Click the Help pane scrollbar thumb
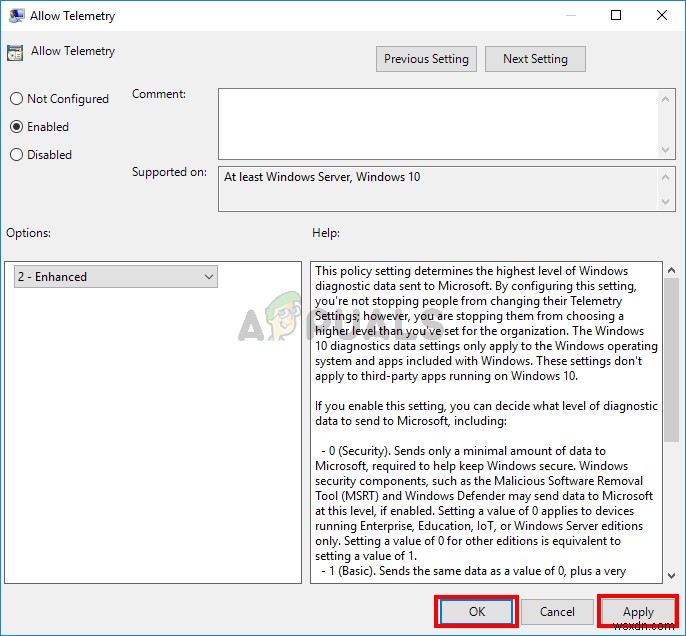 [x=672, y=360]
